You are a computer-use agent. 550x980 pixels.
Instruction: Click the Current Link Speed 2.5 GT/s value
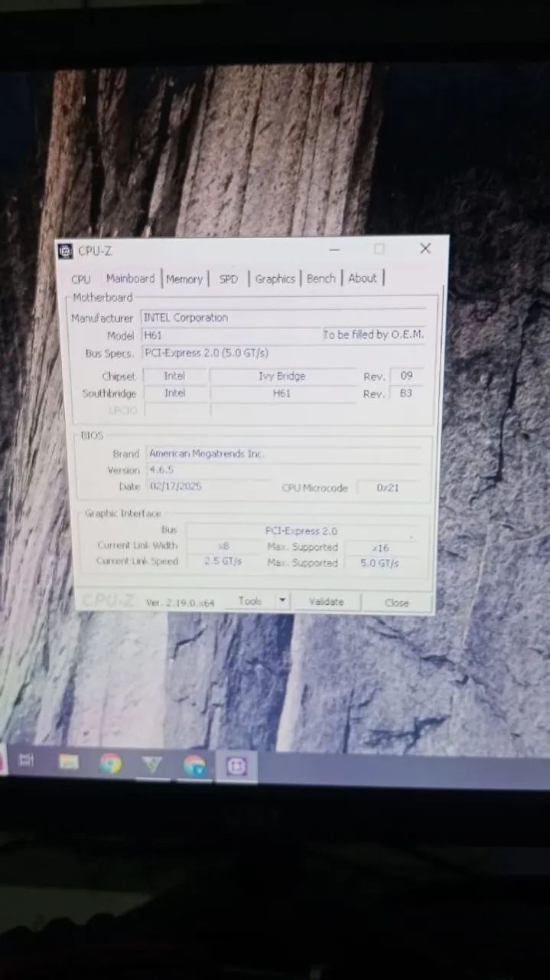coord(223,561)
